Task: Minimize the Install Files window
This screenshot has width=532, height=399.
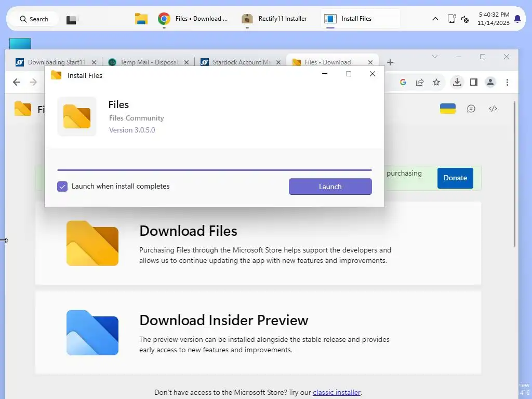Action: pyautogui.click(x=325, y=74)
